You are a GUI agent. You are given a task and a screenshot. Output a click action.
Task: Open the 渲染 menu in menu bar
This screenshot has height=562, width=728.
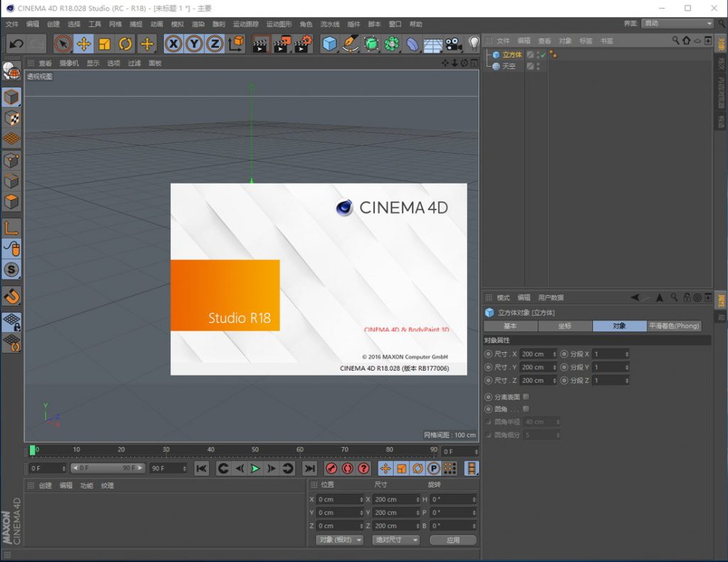click(198, 24)
